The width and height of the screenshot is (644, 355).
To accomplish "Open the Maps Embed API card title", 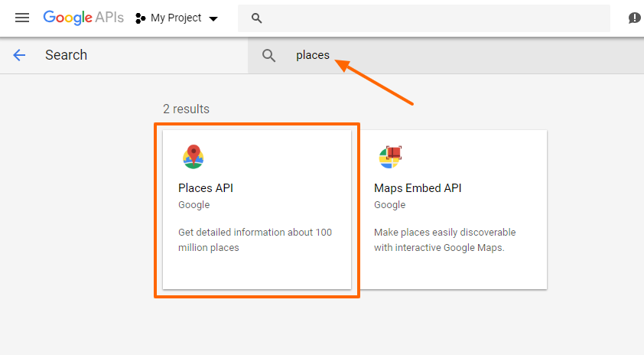I will click(x=418, y=187).
